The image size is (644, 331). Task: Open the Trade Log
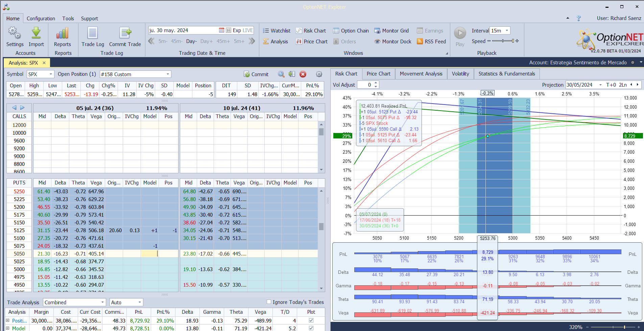point(93,37)
